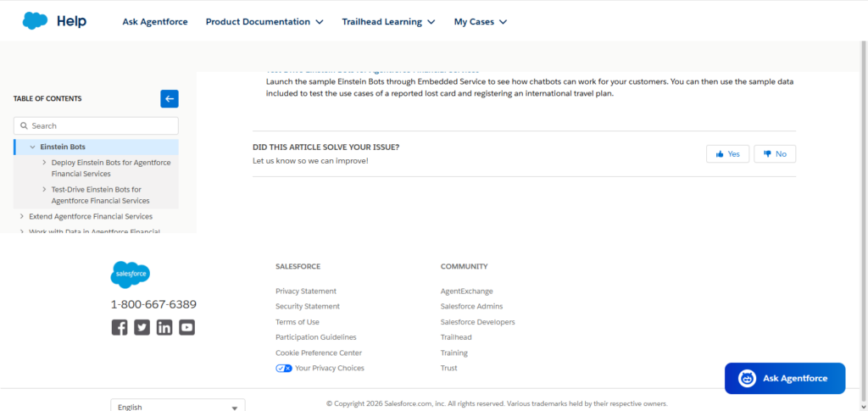Open the Training footer link
Screen dimensions: 868x411
click(454, 353)
